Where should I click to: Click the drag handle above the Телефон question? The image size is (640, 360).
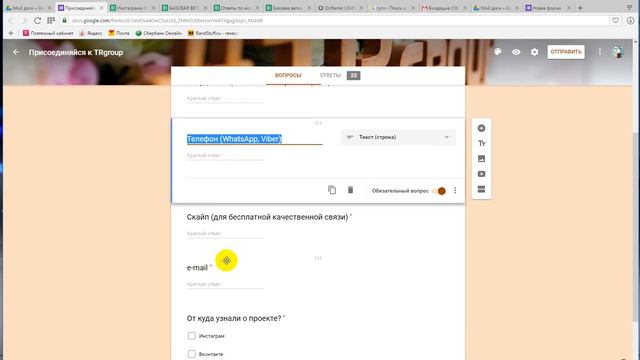[318, 123]
